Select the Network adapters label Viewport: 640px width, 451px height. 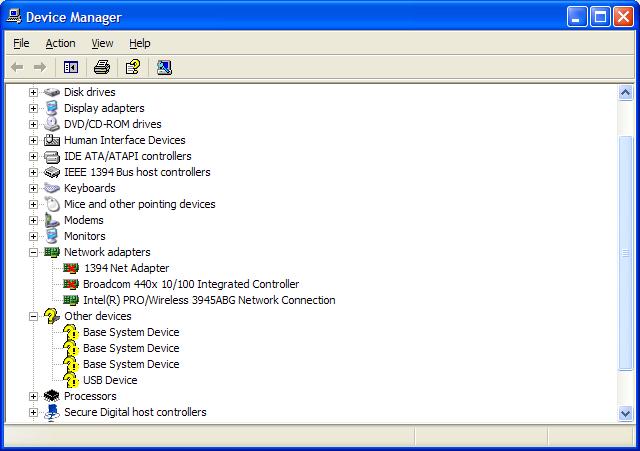tap(107, 252)
